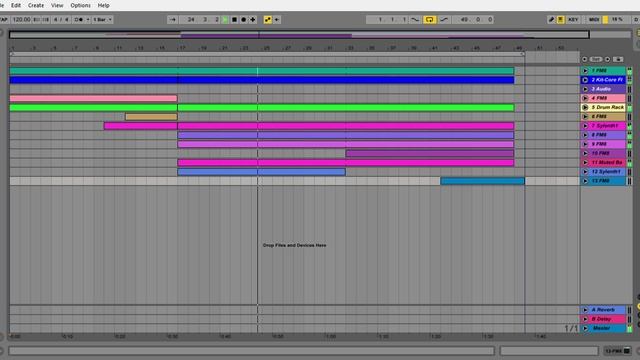Open the metronome settings dropdown arrow
The height and width of the screenshot is (360, 640).
point(88,20)
